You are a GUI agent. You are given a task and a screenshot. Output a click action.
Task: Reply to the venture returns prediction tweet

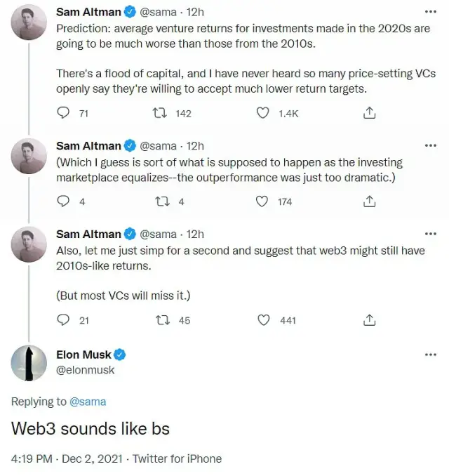coord(63,113)
